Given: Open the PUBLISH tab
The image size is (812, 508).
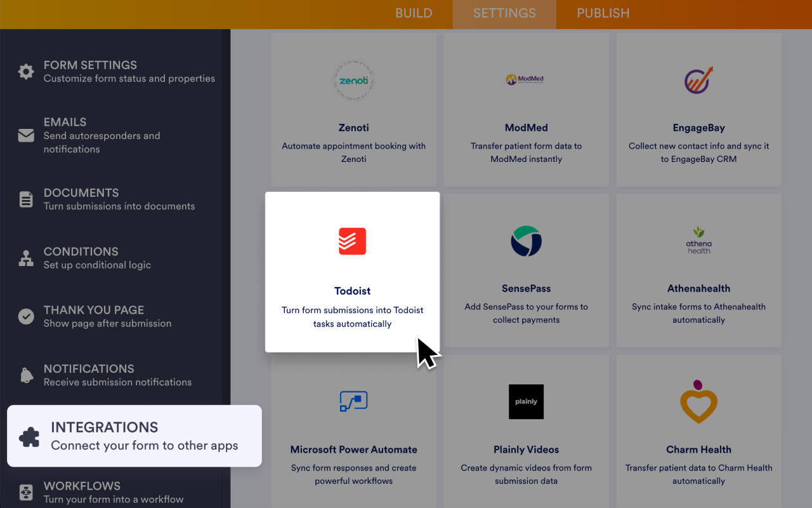Looking at the screenshot, I should [x=603, y=13].
